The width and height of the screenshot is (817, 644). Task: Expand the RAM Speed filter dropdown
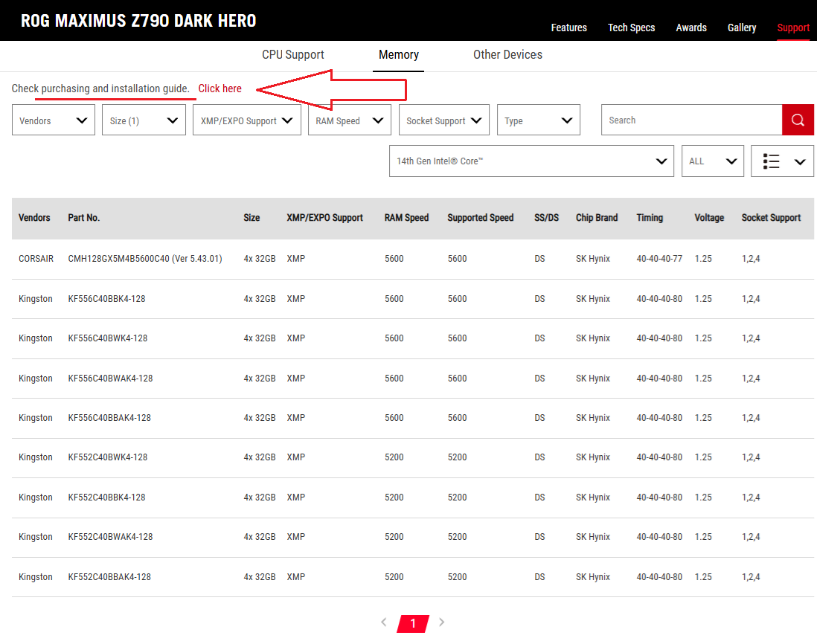pos(350,120)
